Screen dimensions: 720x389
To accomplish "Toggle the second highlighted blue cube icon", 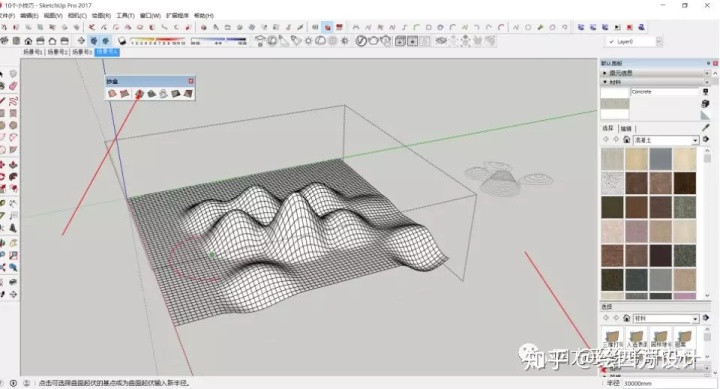I will 106,41.
